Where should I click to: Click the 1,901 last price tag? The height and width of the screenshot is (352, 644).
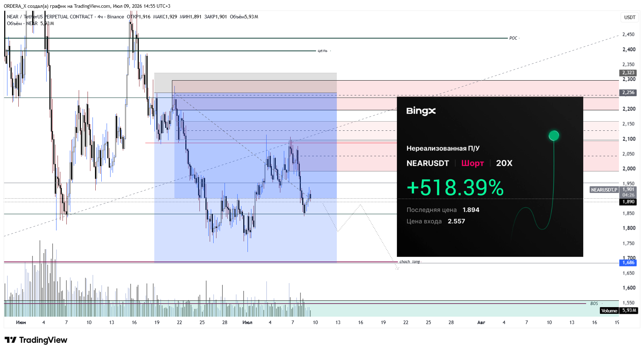click(x=628, y=189)
